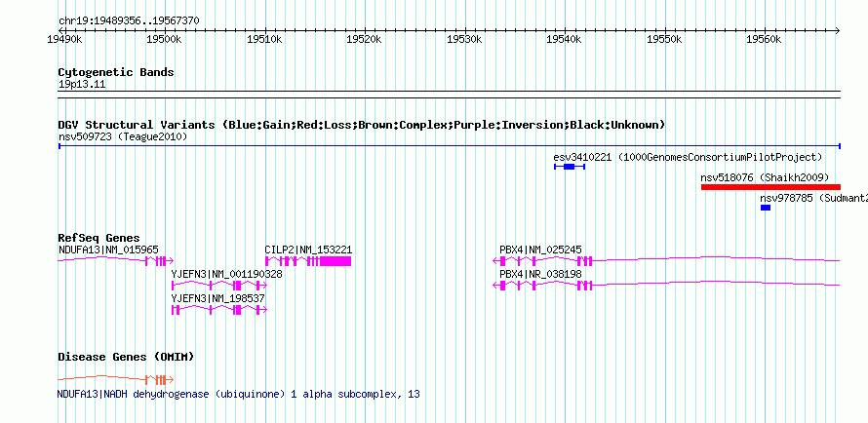Select the small blue nsv978785 variant block
Viewport: 868px width, 423px height.
(766, 208)
